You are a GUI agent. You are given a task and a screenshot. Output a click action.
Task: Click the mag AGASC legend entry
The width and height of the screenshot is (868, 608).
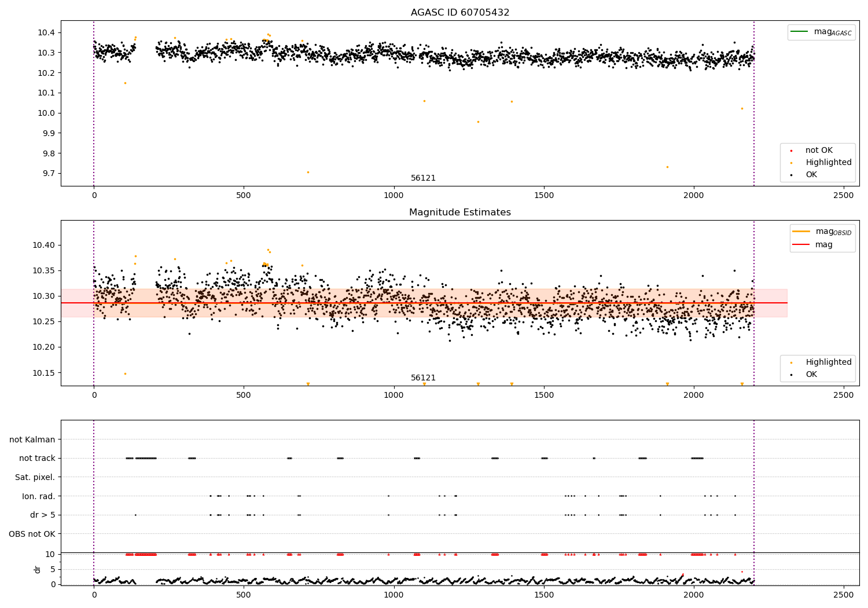(833, 32)
